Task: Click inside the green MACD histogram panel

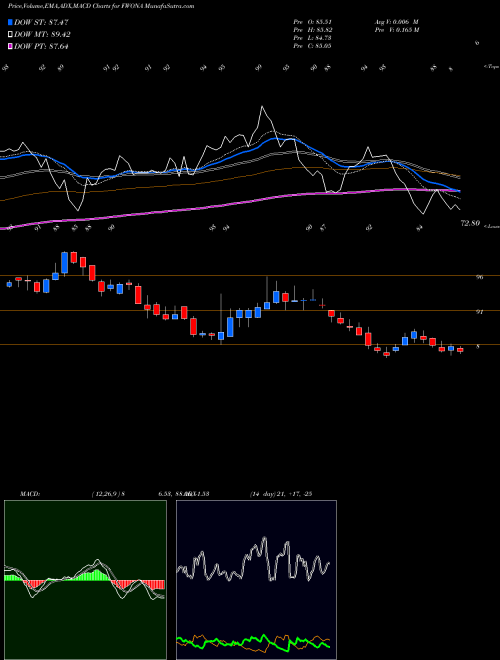Action: [85, 580]
